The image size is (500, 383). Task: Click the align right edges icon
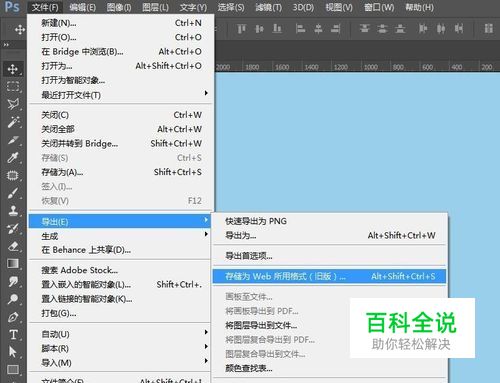[336, 29]
